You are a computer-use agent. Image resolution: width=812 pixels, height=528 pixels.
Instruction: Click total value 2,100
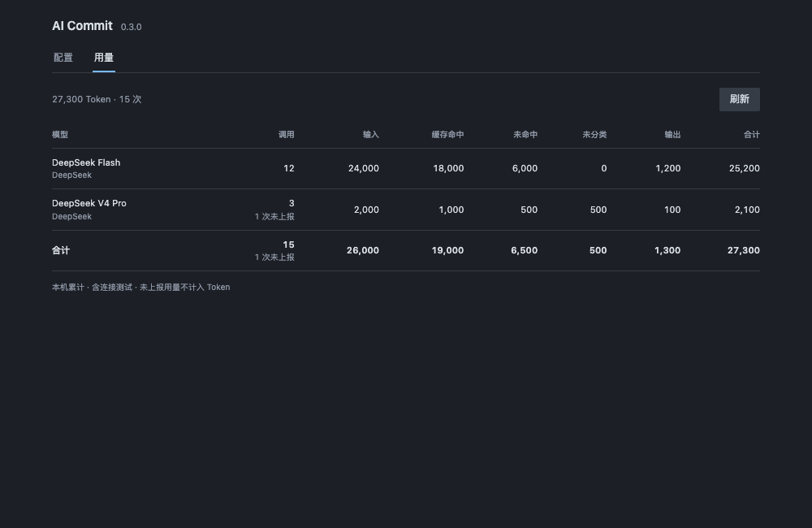(747, 210)
